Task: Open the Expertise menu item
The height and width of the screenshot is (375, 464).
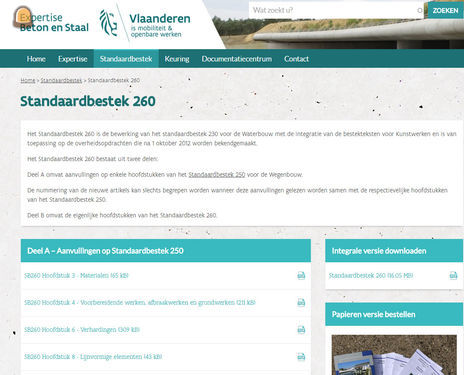Action: (72, 59)
